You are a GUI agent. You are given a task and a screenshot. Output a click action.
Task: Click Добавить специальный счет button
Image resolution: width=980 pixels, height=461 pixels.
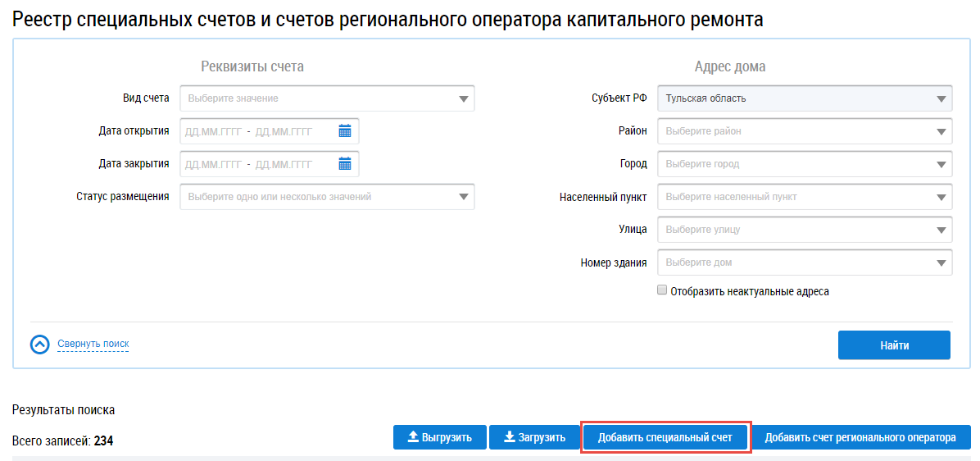(x=665, y=437)
